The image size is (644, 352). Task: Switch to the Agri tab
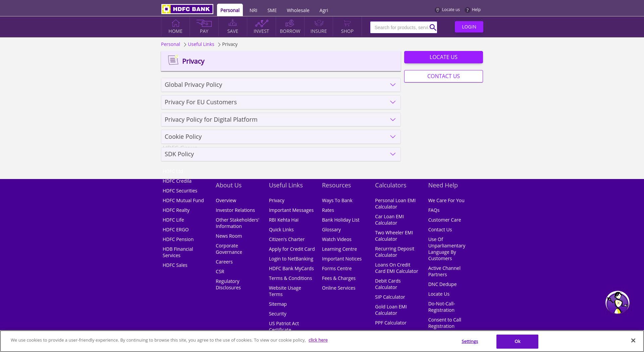[x=324, y=10]
